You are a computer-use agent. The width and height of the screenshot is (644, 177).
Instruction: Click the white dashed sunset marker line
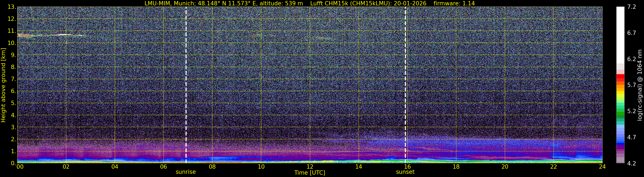click(x=405, y=85)
